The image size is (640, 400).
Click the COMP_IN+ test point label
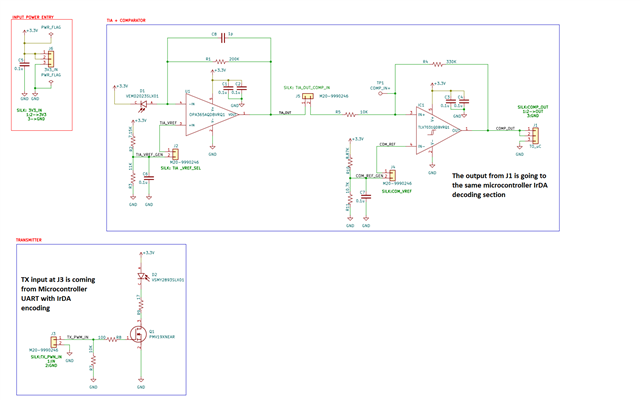click(x=380, y=88)
